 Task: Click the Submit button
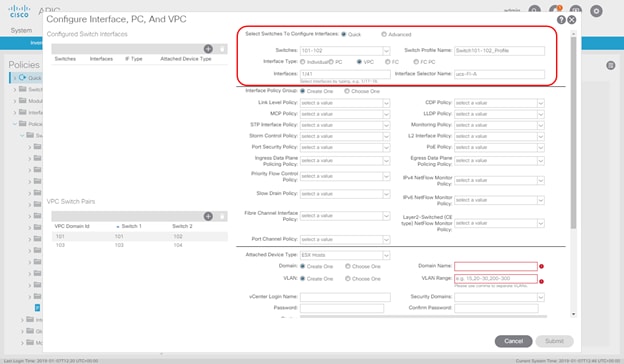coord(554,341)
